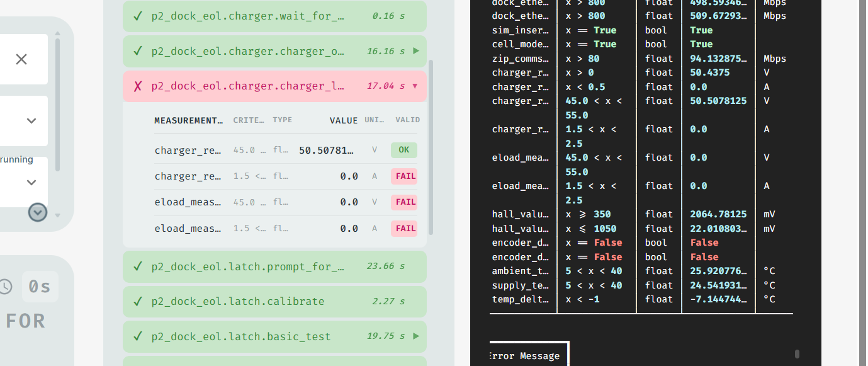Click the FAIL badge on the eload_meas volt row
The width and height of the screenshot is (868, 366).
pos(404,202)
